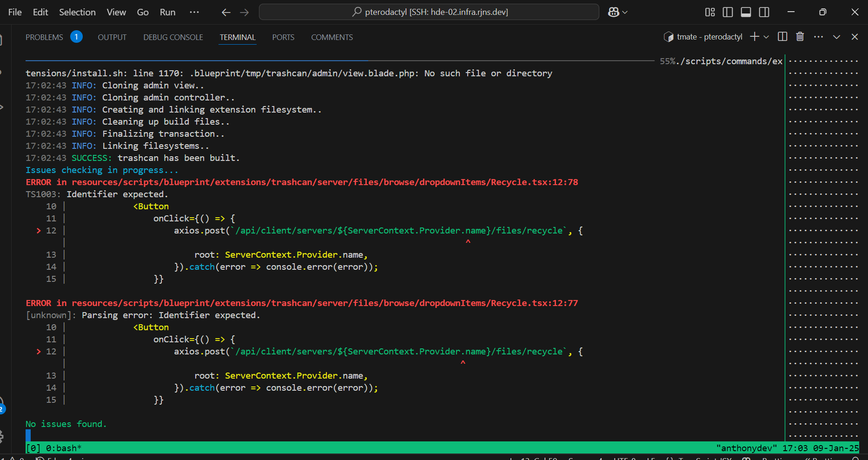This screenshot has height=460, width=868.
Task: Open the Run menu
Action: coord(168,13)
